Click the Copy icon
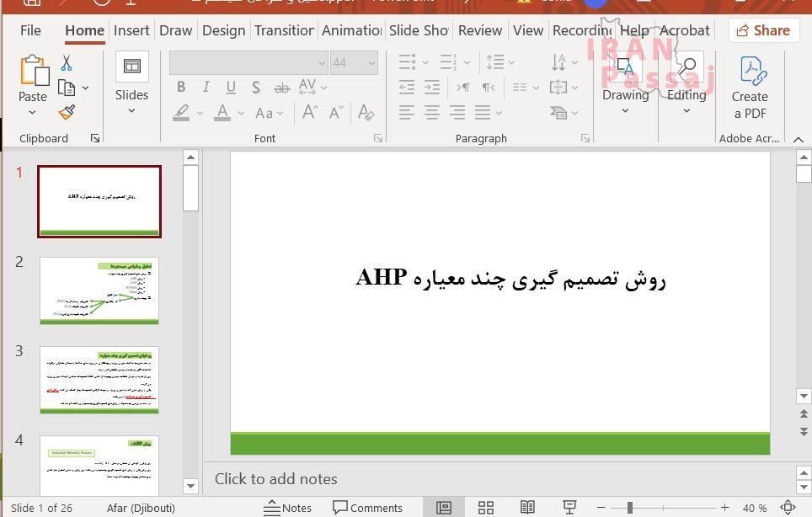Viewport: 812px width, 517px height. coord(67,88)
